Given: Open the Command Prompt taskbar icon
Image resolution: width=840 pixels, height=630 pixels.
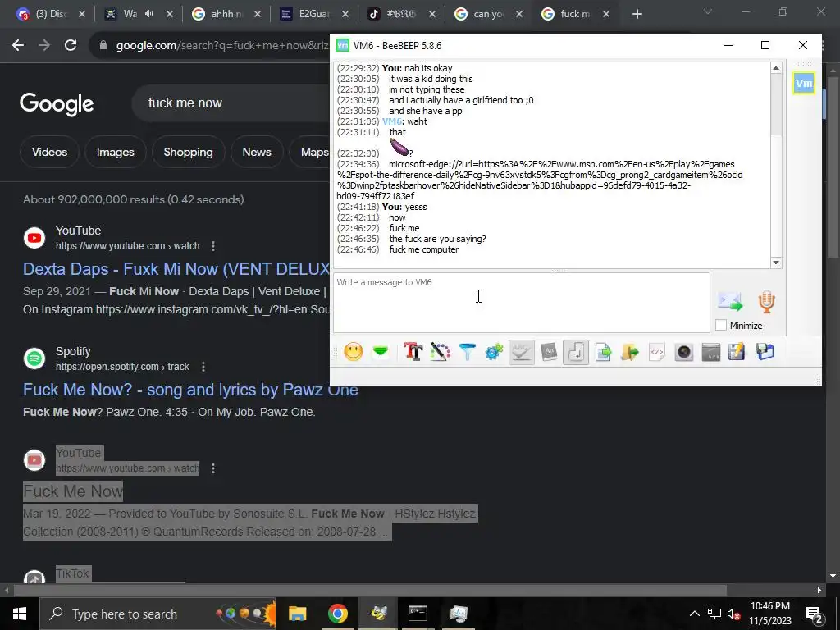Looking at the screenshot, I should coord(418,614).
